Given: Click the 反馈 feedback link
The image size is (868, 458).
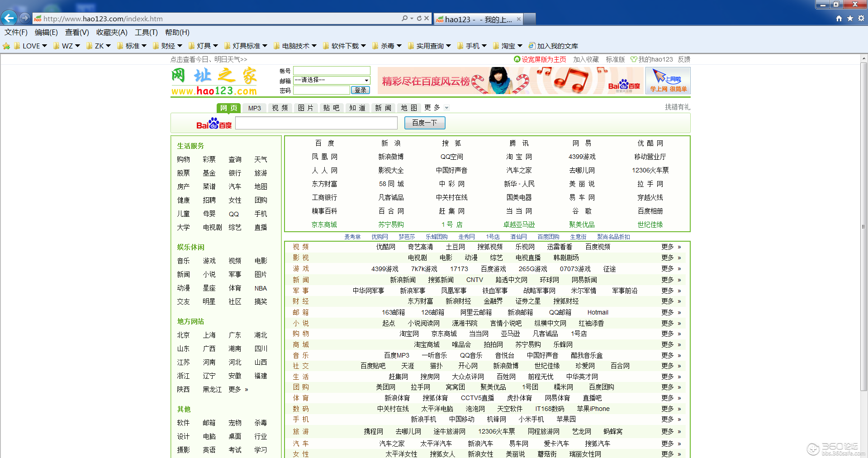Looking at the screenshot, I should (684, 59).
